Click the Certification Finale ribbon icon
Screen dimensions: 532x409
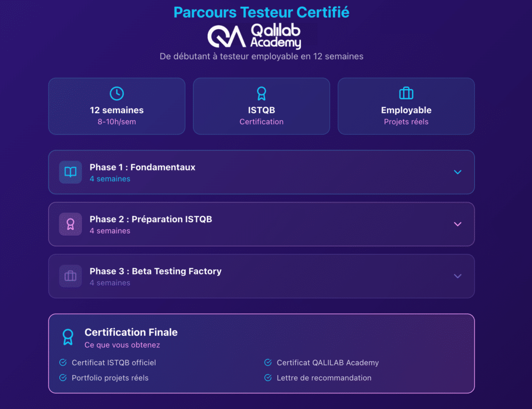tap(68, 337)
